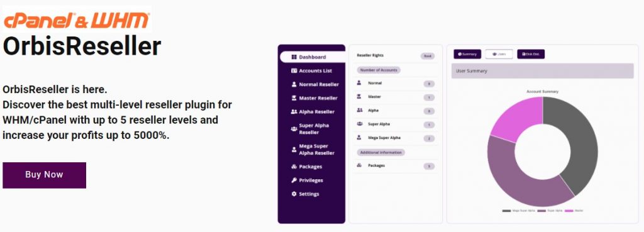This screenshot has height=232, width=644.
Task: Toggle the pink Master legend swatch
Action: pyautogui.click(x=569, y=211)
